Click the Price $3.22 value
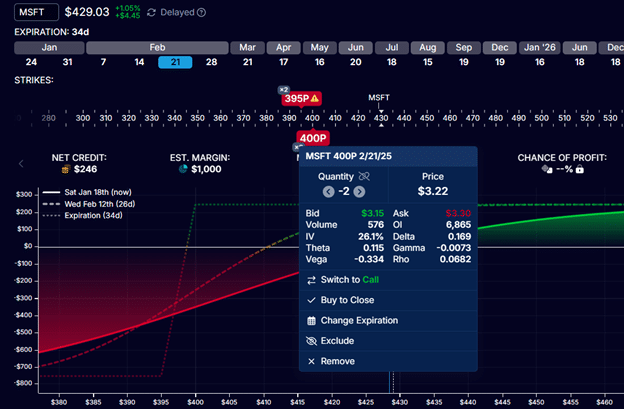The height and width of the screenshot is (409, 624). [433, 191]
